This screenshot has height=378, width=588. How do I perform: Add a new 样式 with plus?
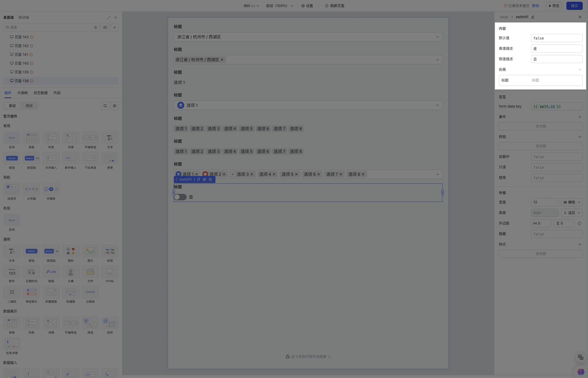pyautogui.click(x=580, y=244)
